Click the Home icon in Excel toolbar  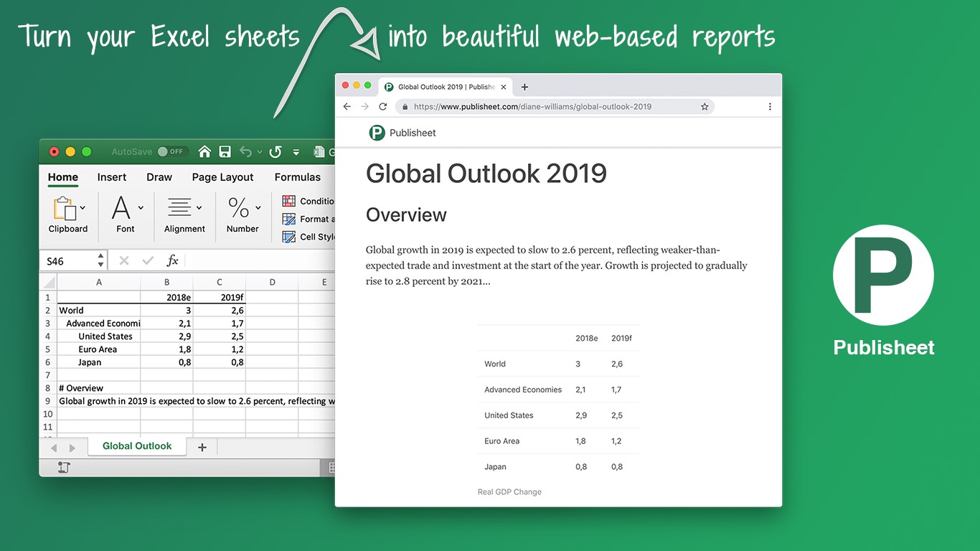point(205,151)
